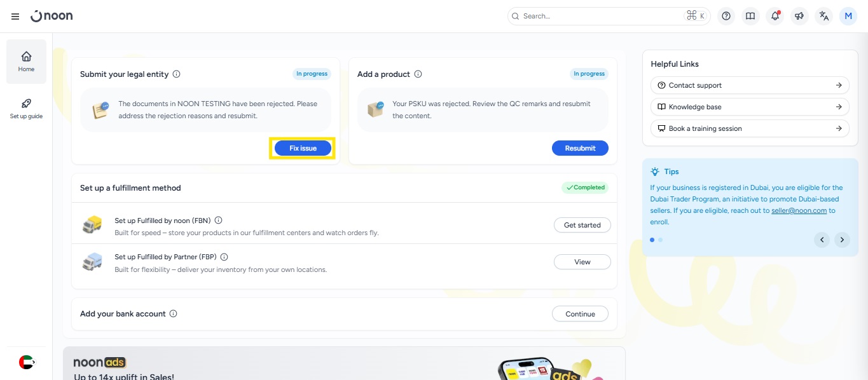
Task: Show info for Fulfilled by noon (FBN)
Action: 219,221
